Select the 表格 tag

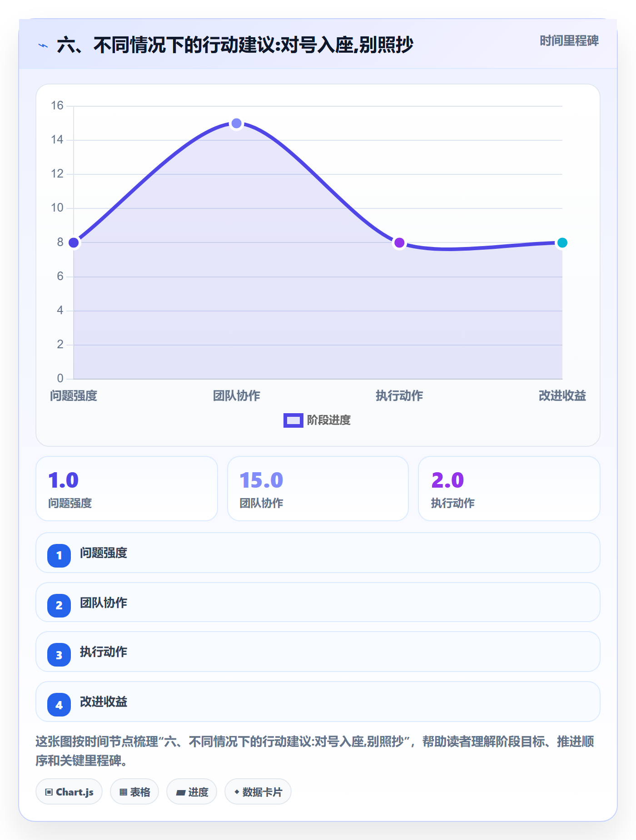134,791
